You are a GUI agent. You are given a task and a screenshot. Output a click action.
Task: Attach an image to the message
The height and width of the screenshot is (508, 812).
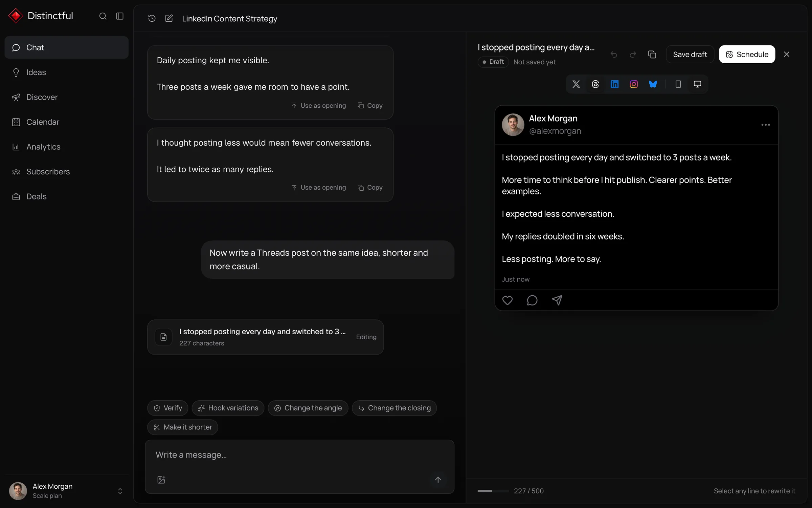(x=161, y=480)
